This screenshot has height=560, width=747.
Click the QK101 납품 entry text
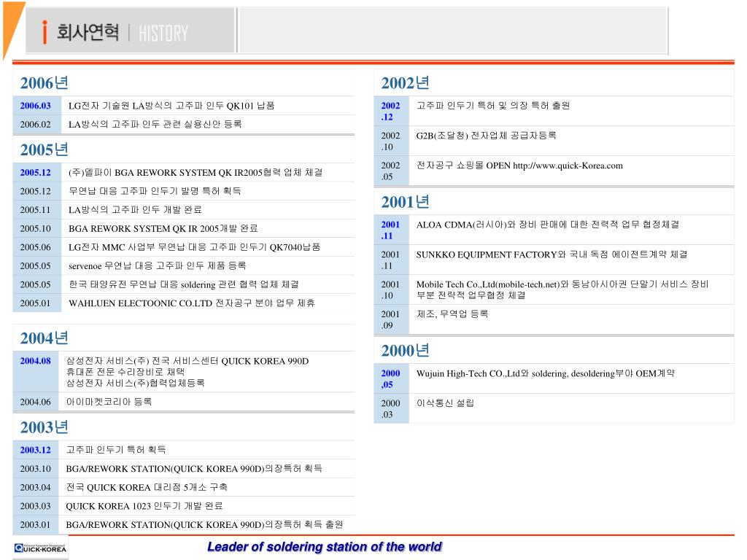(171, 106)
